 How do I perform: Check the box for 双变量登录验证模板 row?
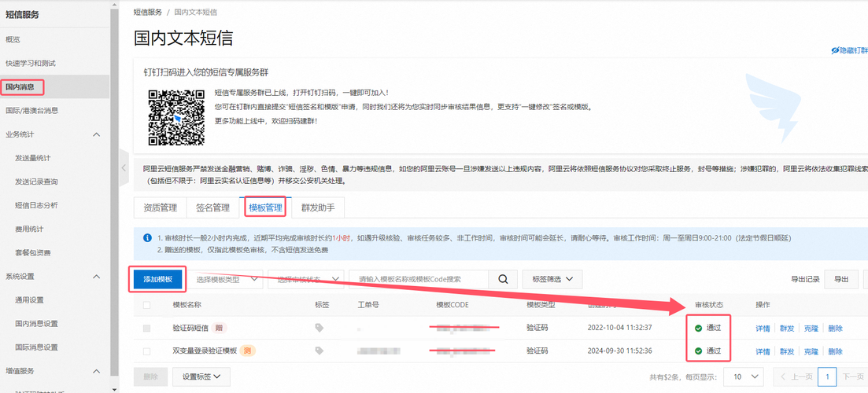click(146, 351)
